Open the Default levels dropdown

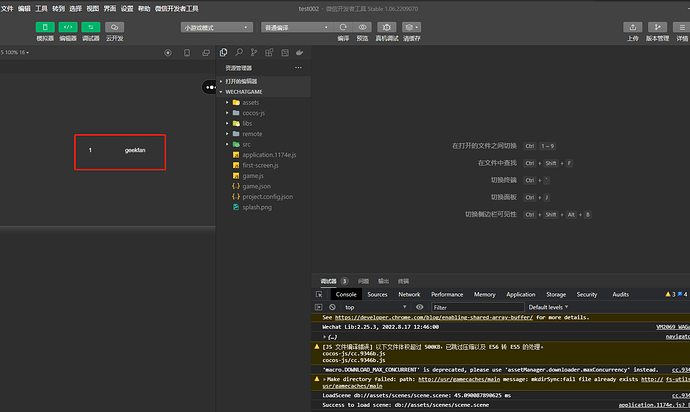[548, 307]
